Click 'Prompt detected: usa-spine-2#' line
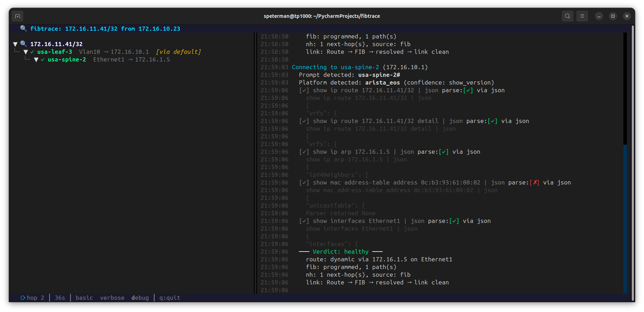 350,75
